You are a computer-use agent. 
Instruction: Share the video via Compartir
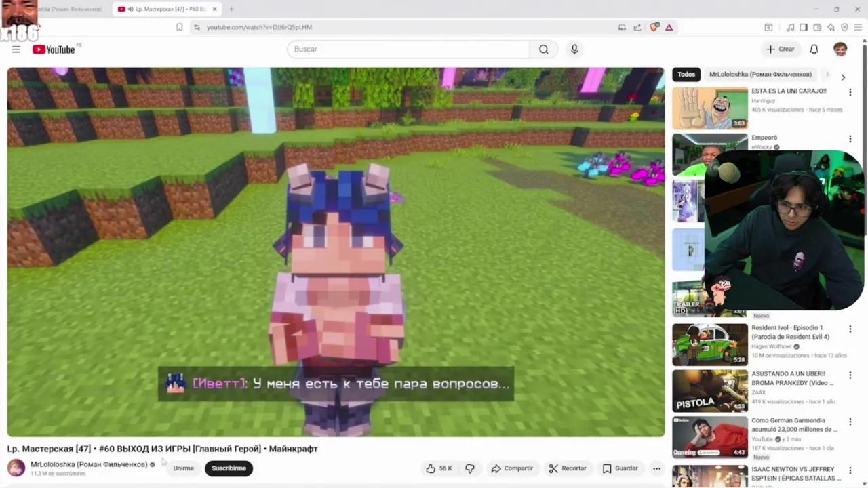[512, 468]
